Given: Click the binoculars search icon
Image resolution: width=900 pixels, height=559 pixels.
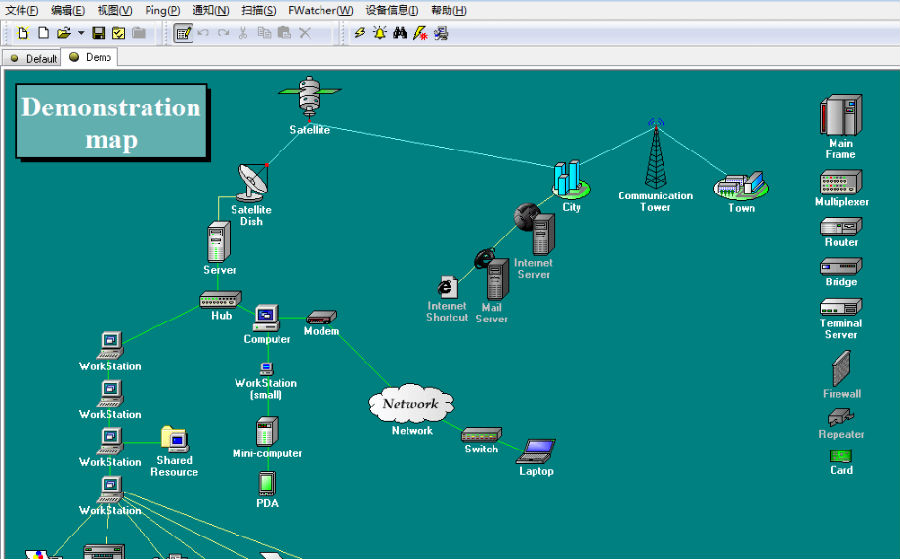Looking at the screenshot, I should point(400,33).
